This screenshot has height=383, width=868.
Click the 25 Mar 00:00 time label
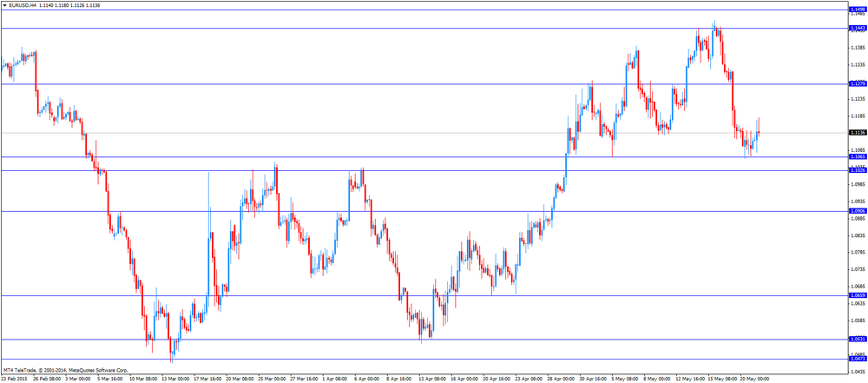[271, 380]
